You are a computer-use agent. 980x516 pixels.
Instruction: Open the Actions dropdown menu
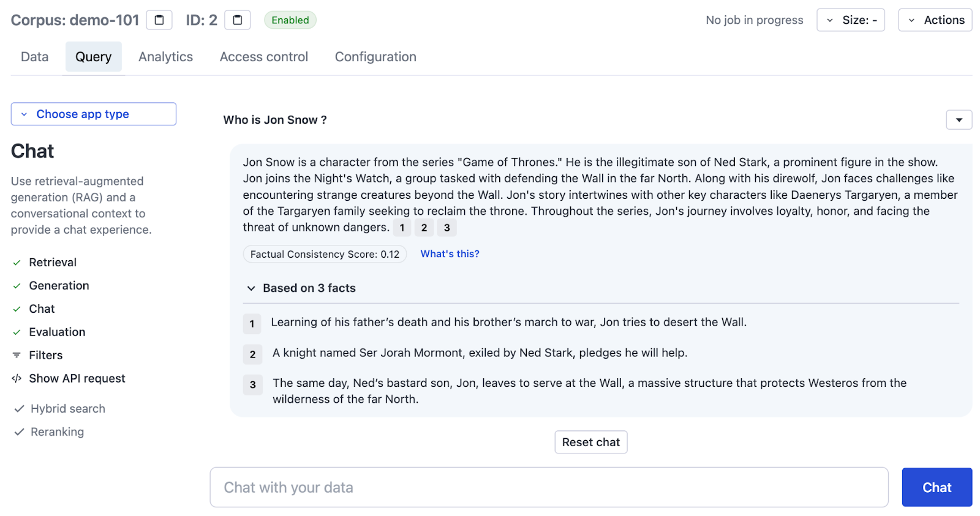935,20
